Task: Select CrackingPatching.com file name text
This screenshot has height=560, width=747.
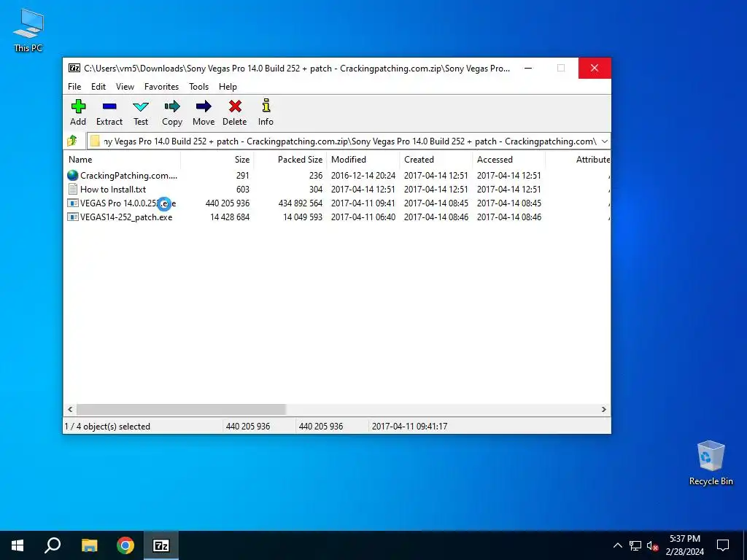Action: (x=128, y=176)
